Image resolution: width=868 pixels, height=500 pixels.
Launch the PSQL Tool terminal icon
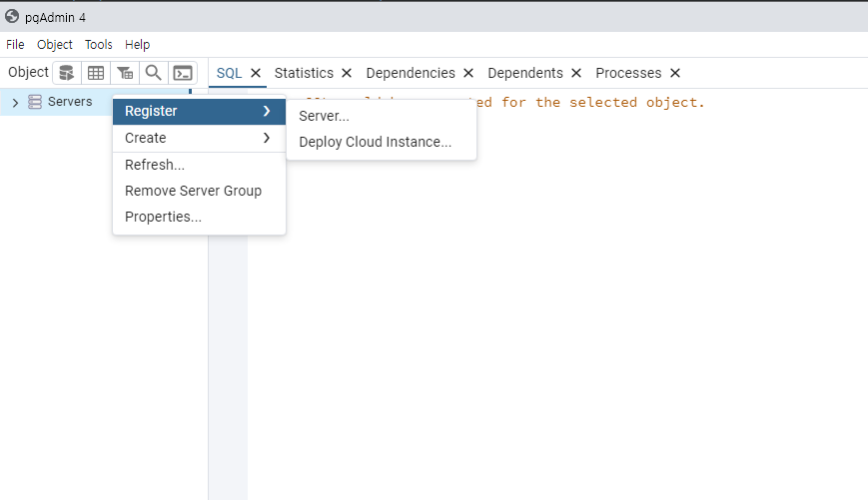point(183,73)
